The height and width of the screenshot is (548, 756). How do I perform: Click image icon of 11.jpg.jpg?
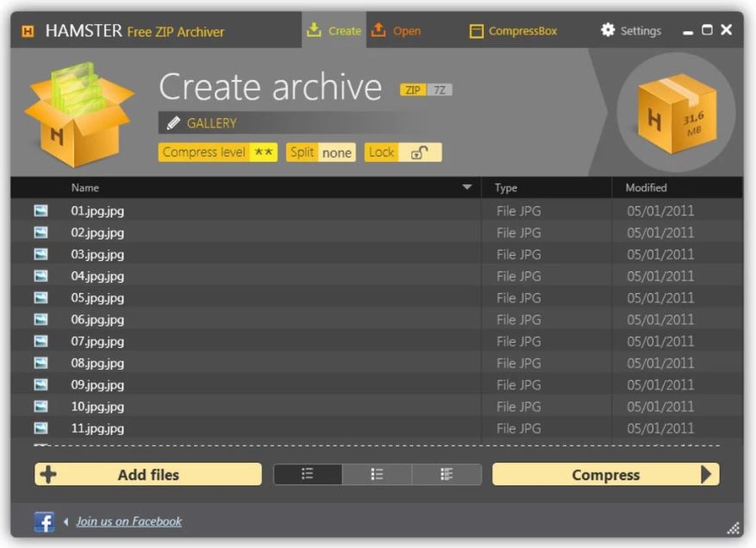(41, 428)
